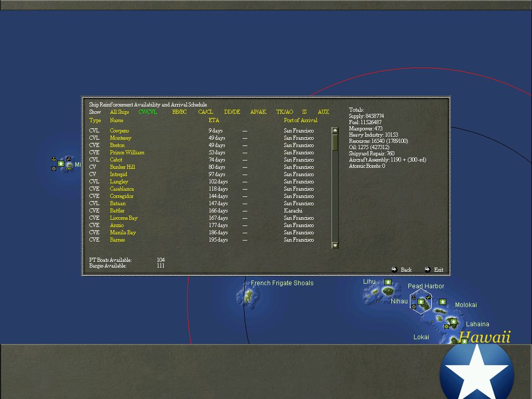Select the Pearl Harbor base star marker
Viewport: 532px width, 399px height.
(421, 302)
